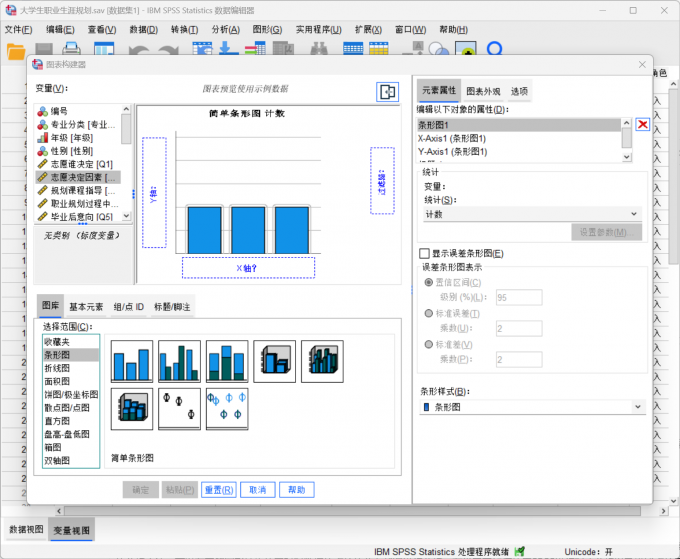Viewport: 680px width, 559px height.
Task: Switch to 图表外观 tab
Action: click(x=483, y=91)
